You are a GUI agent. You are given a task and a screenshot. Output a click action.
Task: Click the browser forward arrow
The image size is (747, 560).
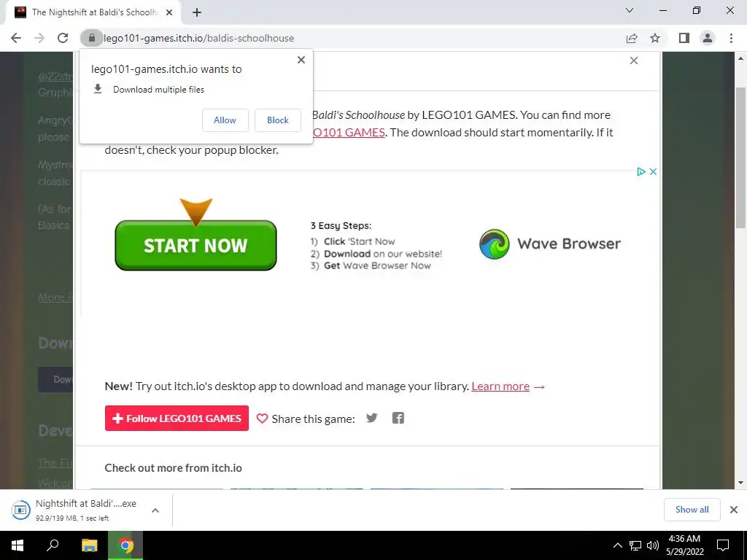point(39,38)
